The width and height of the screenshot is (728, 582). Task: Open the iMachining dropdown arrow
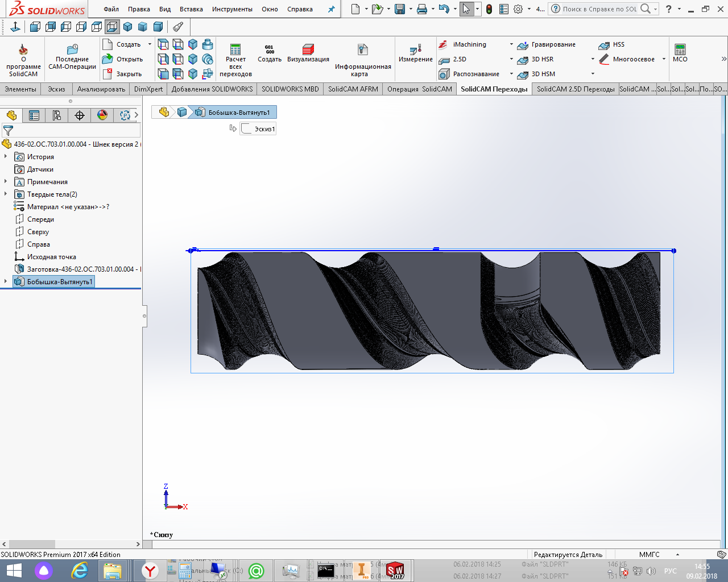pyautogui.click(x=511, y=44)
